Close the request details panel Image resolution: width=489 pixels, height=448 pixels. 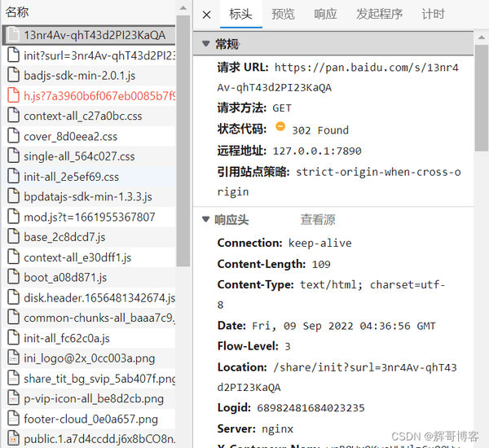coord(206,15)
